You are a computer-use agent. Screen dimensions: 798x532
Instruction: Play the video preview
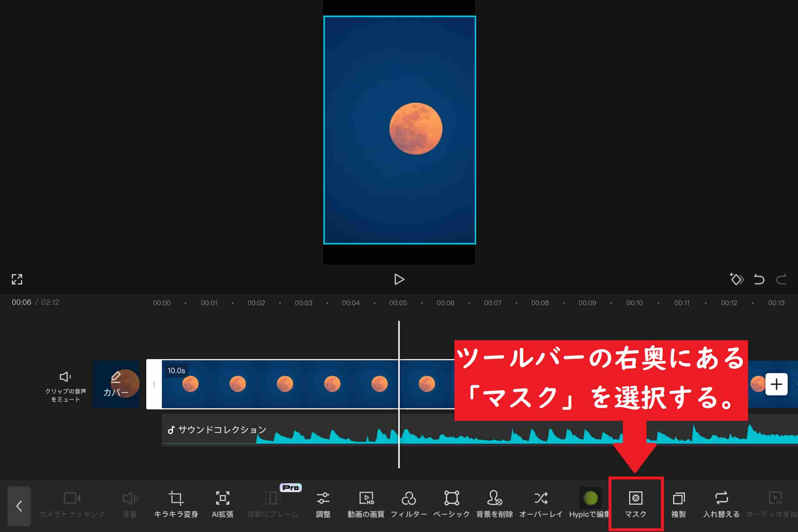(399, 279)
